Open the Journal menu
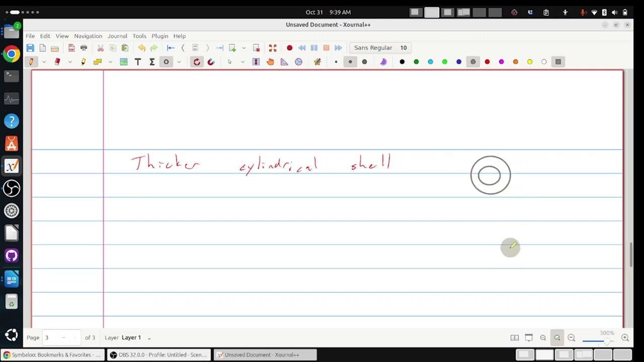The image size is (644, 362). 117,36
